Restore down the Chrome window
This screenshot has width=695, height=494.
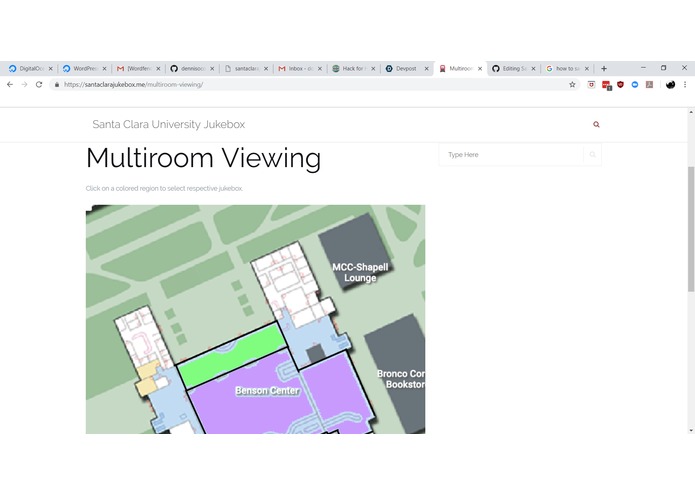pyautogui.click(x=664, y=68)
